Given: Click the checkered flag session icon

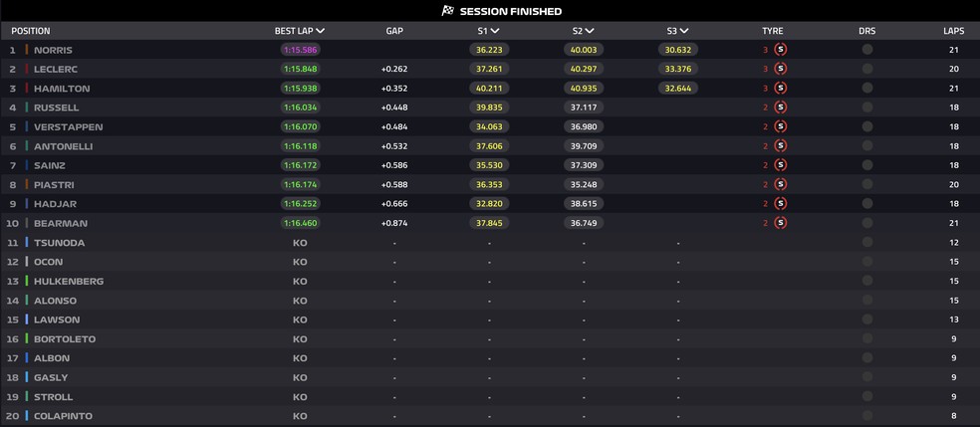Looking at the screenshot, I should [447, 11].
